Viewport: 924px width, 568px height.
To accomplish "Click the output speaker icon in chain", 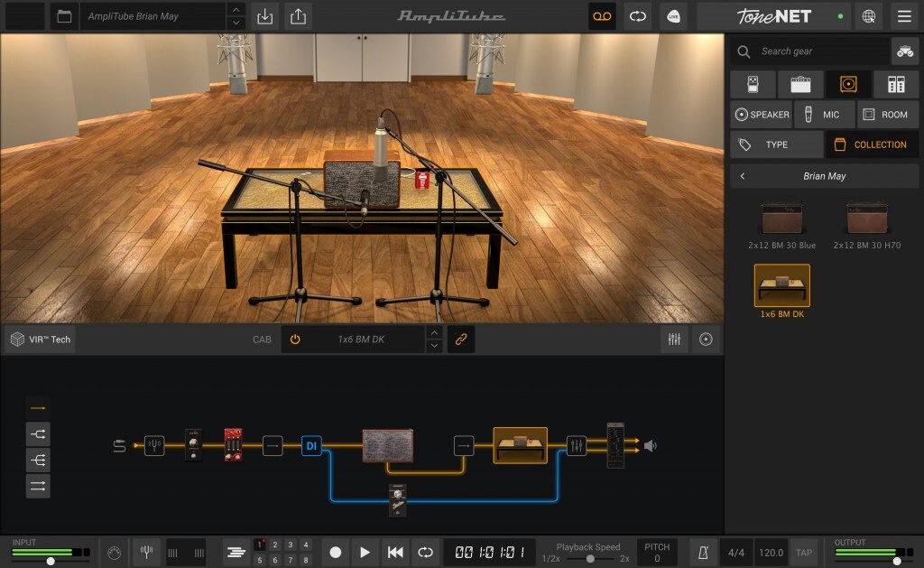I will tap(650, 446).
